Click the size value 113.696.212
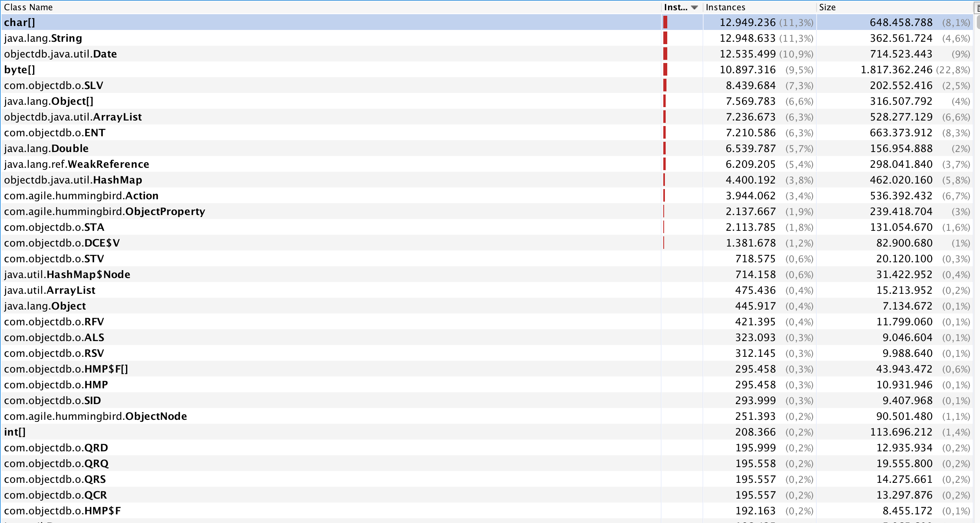Screen dimensions: 980x523 901,432
